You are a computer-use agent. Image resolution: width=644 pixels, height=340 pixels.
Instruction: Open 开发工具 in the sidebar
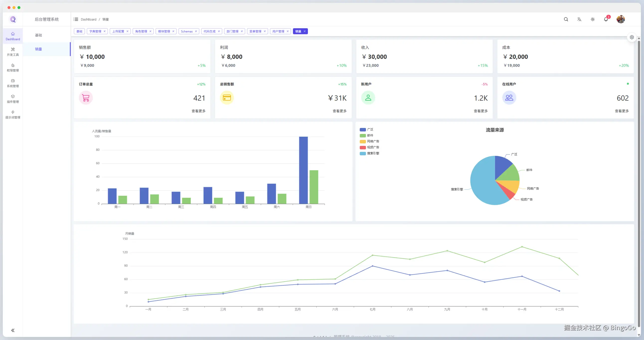click(13, 52)
